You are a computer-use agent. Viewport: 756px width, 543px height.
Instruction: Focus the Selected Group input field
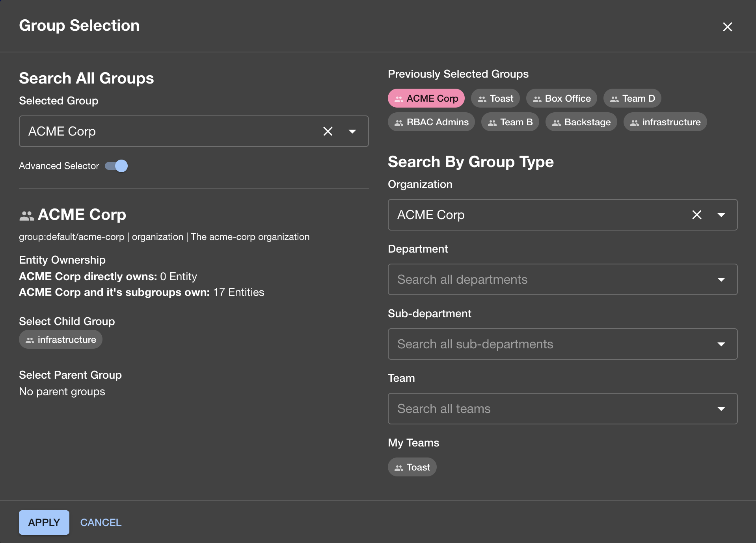point(194,131)
